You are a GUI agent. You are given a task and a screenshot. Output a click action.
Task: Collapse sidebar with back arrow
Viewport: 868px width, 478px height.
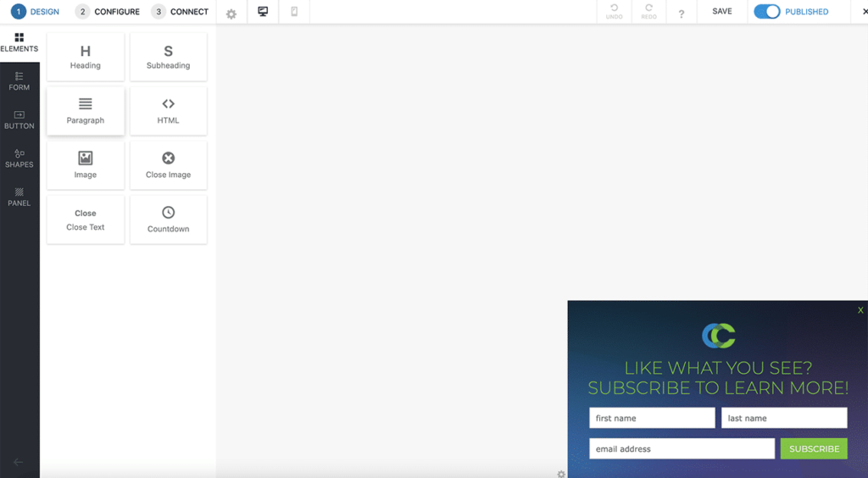[x=19, y=462]
